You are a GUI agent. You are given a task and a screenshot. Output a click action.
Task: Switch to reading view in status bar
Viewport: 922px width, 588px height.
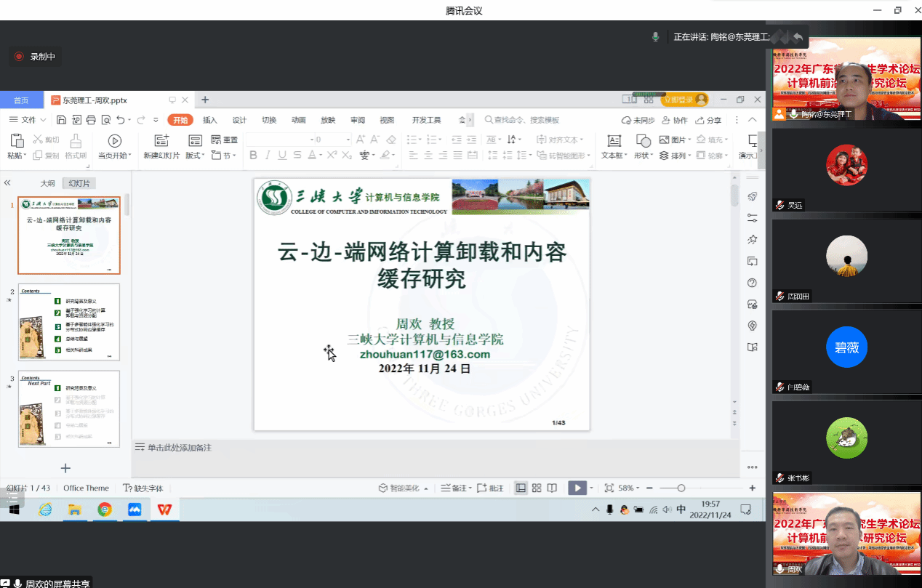click(553, 488)
